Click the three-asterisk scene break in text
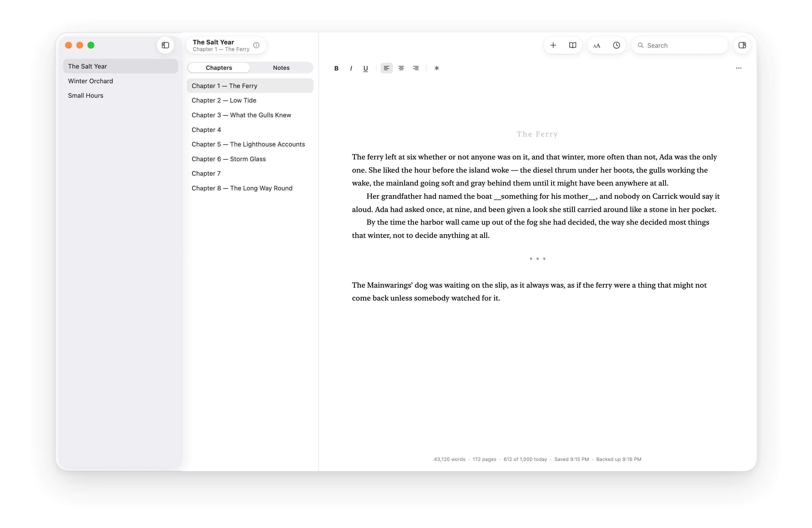Viewport: 812px width, 528px height. [x=537, y=259]
